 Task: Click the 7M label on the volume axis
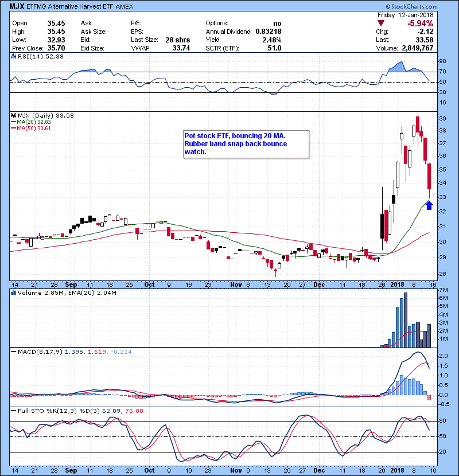point(443,290)
